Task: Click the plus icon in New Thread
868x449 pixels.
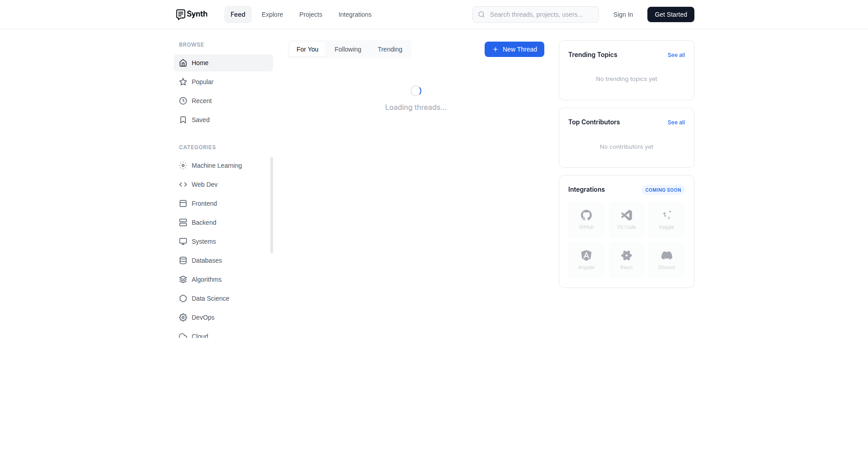Action: (x=495, y=49)
